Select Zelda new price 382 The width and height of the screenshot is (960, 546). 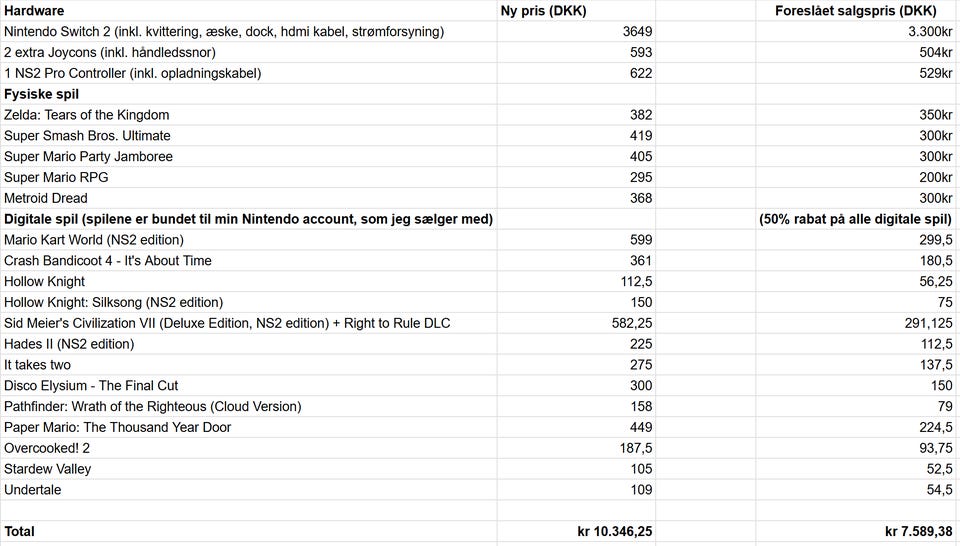tap(576, 114)
